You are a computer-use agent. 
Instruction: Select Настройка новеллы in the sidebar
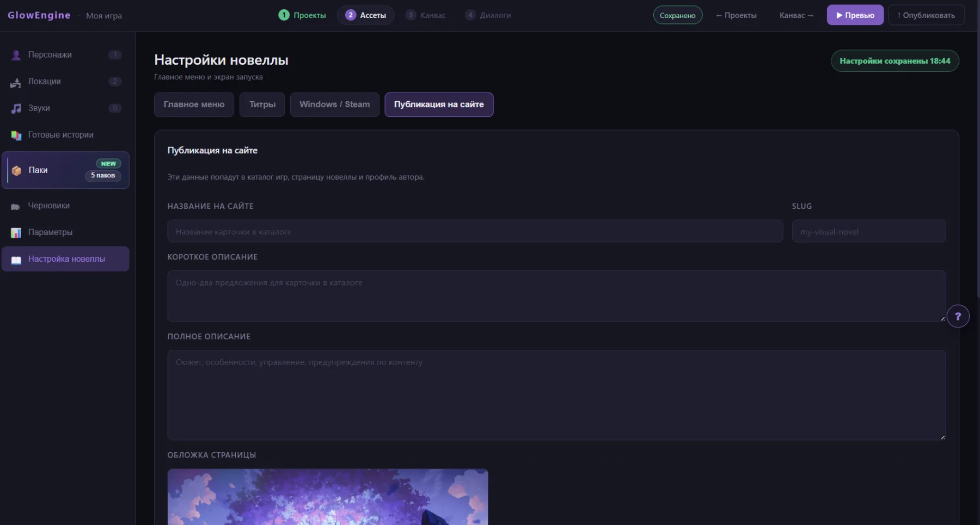pos(65,259)
